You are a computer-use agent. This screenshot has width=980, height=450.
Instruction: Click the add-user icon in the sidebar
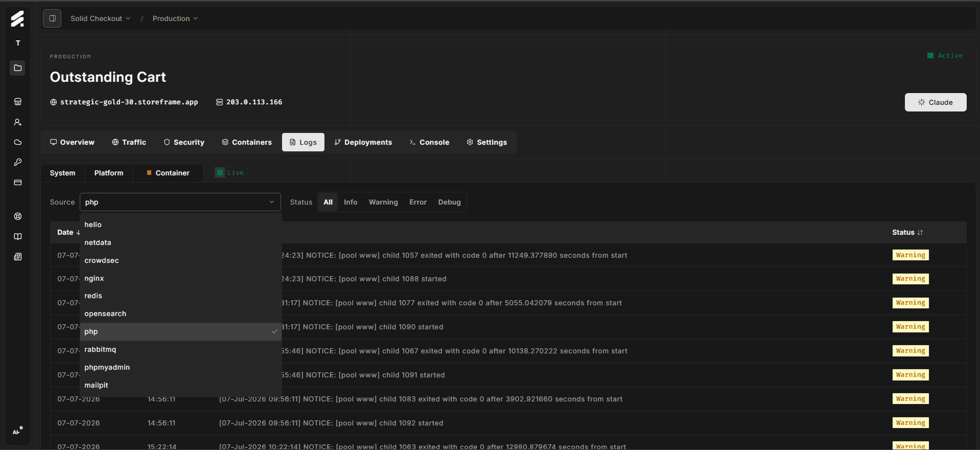[x=18, y=122]
